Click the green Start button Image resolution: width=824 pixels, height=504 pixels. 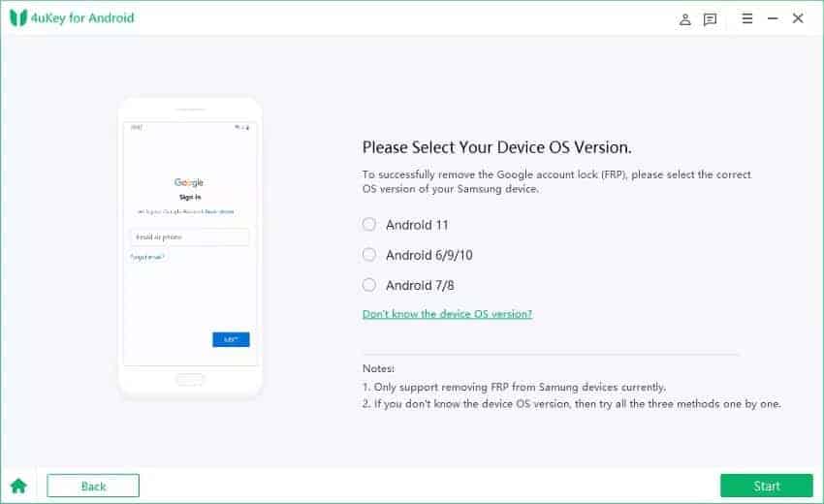click(x=766, y=486)
